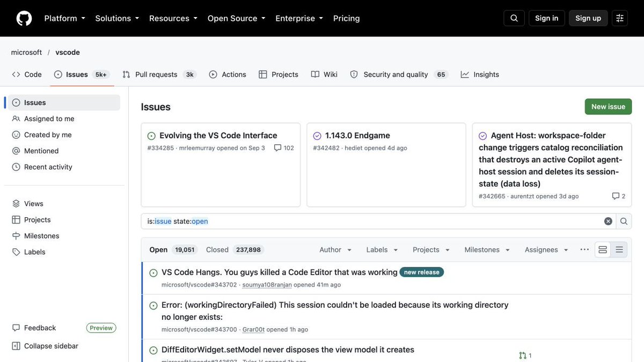Select Assigned to me in sidebar
Viewport: 644px width, 362px height.
64,119
